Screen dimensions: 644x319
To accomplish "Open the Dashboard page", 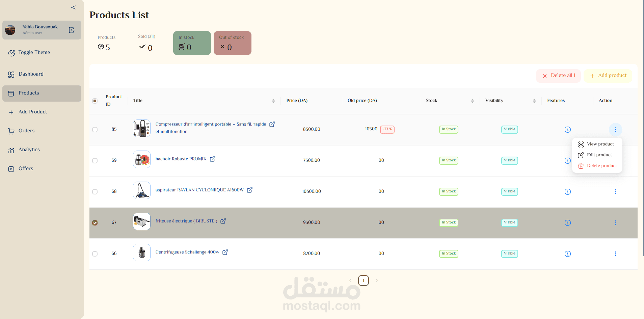I will point(42,74).
